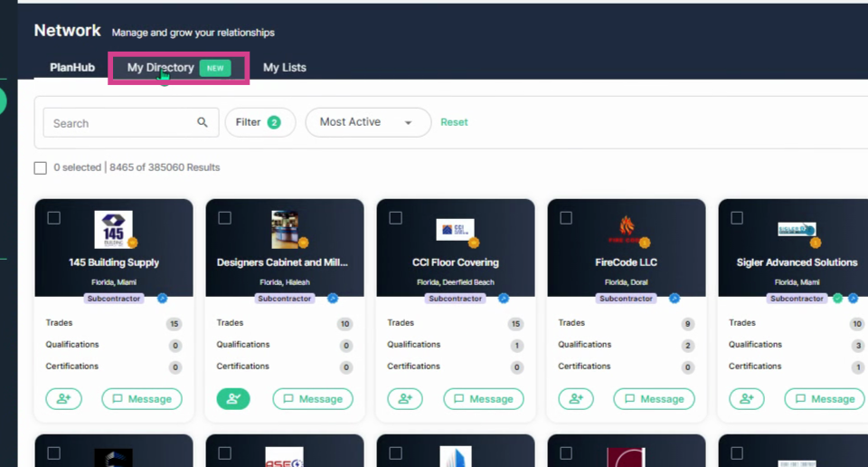
Task: Check the Designers Cabinet card checkbox
Action: tap(225, 218)
